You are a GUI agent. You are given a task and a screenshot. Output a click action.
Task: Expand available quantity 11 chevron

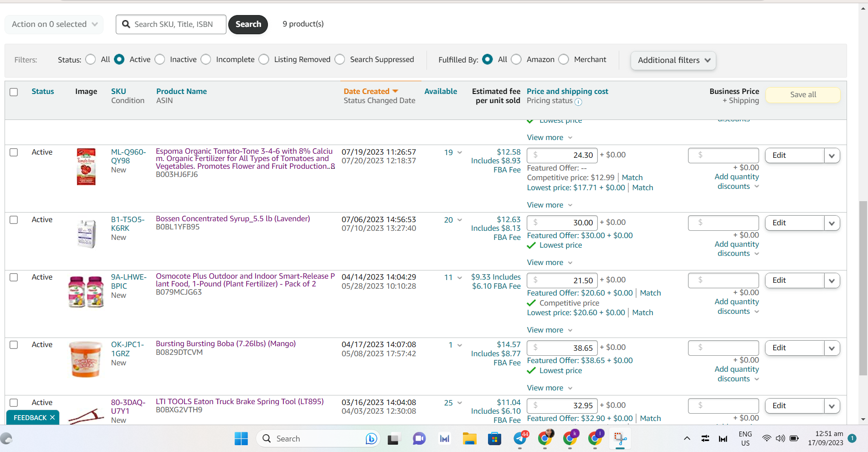click(x=459, y=277)
